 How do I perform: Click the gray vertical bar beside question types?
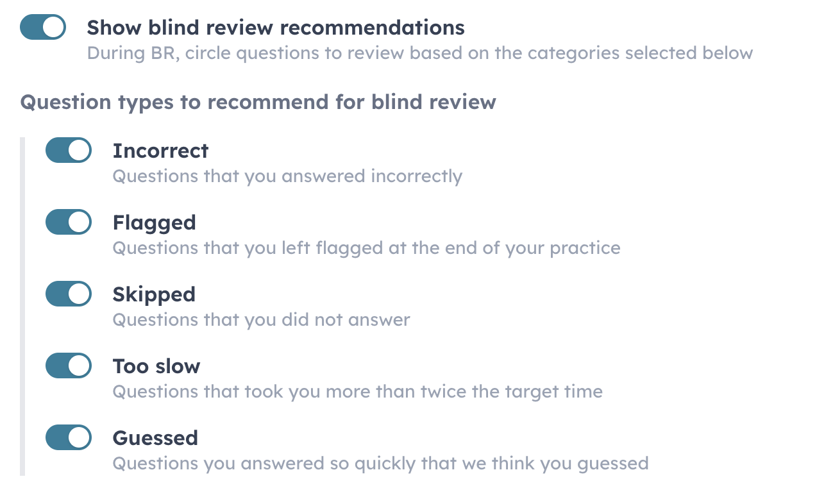pyautogui.click(x=22, y=307)
